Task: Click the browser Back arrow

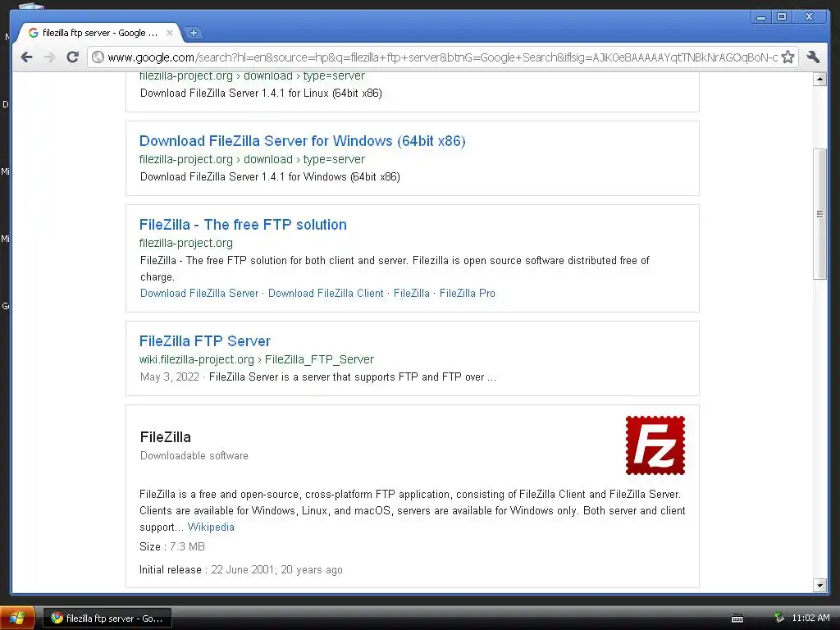Action: (x=26, y=57)
